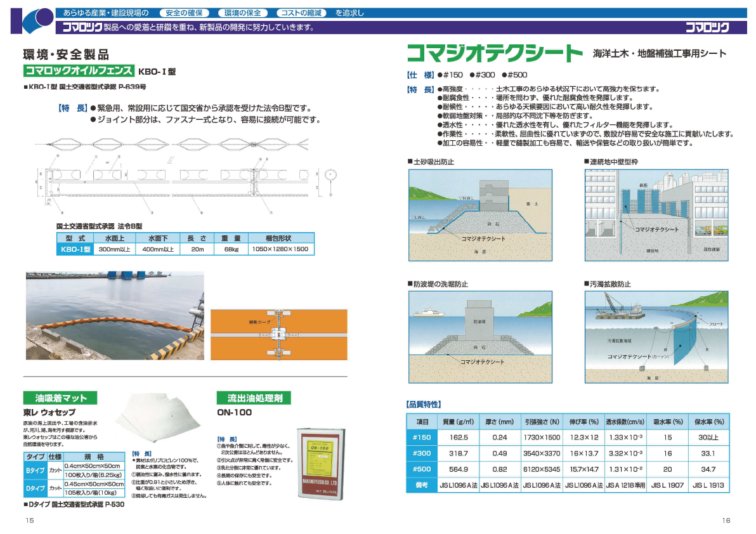The height and width of the screenshot is (534, 756).
Task: Click the JIS A 1218準用 remark cell
Action: pyautogui.click(x=625, y=485)
